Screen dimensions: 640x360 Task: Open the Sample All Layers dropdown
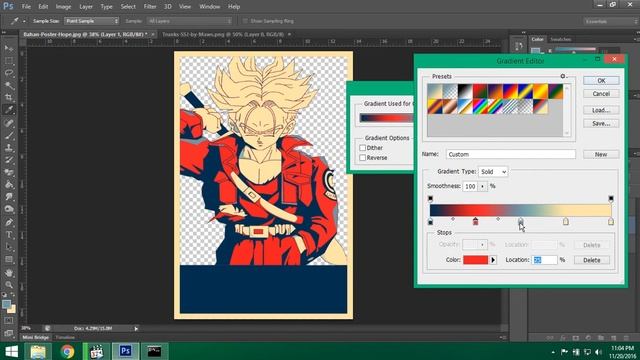(x=189, y=21)
